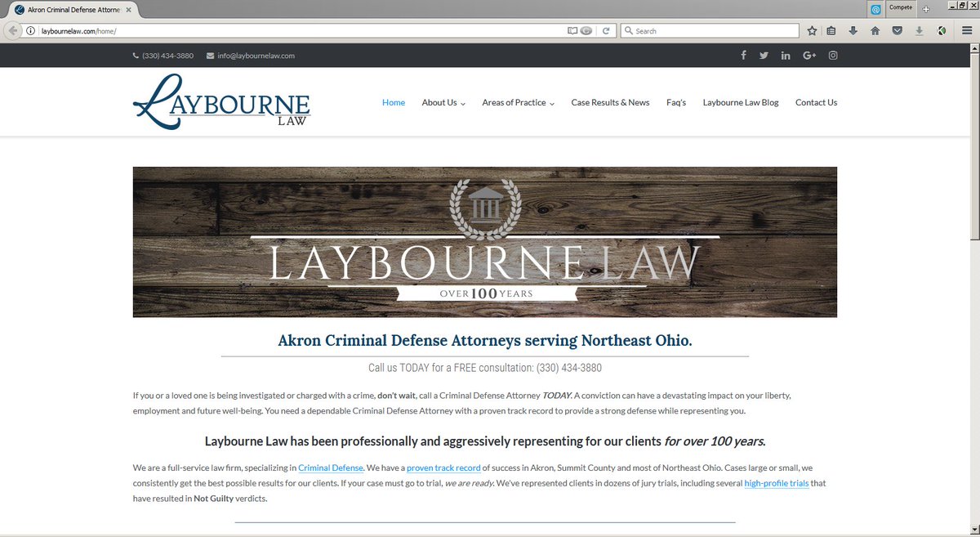
Task: Open the Twitter social icon
Action: click(764, 56)
